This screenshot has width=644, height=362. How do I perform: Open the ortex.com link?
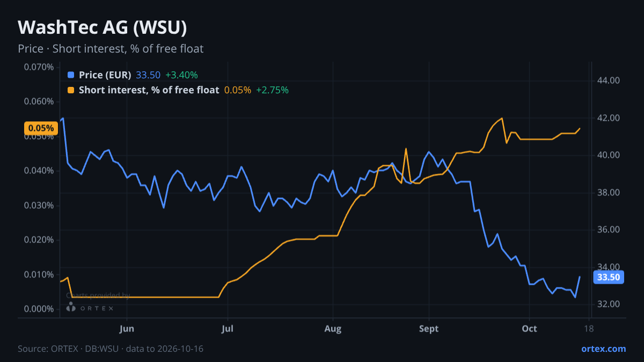pyautogui.click(x=603, y=349)
